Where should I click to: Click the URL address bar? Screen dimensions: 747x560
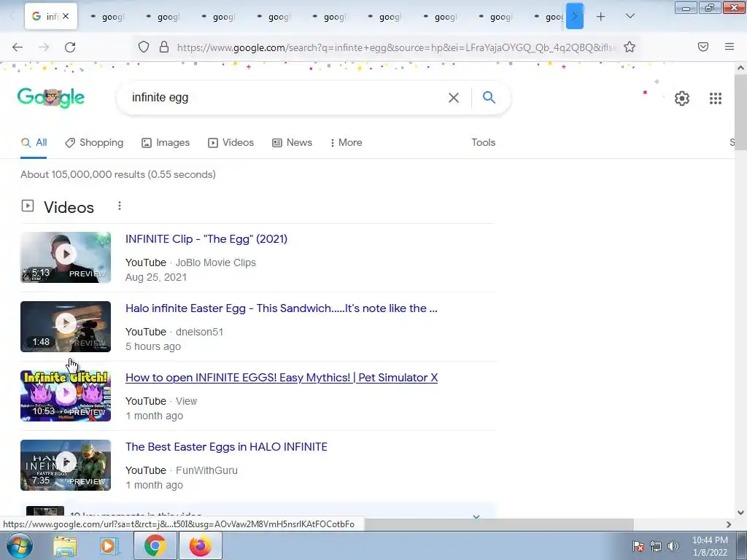[x=396, y=47]
